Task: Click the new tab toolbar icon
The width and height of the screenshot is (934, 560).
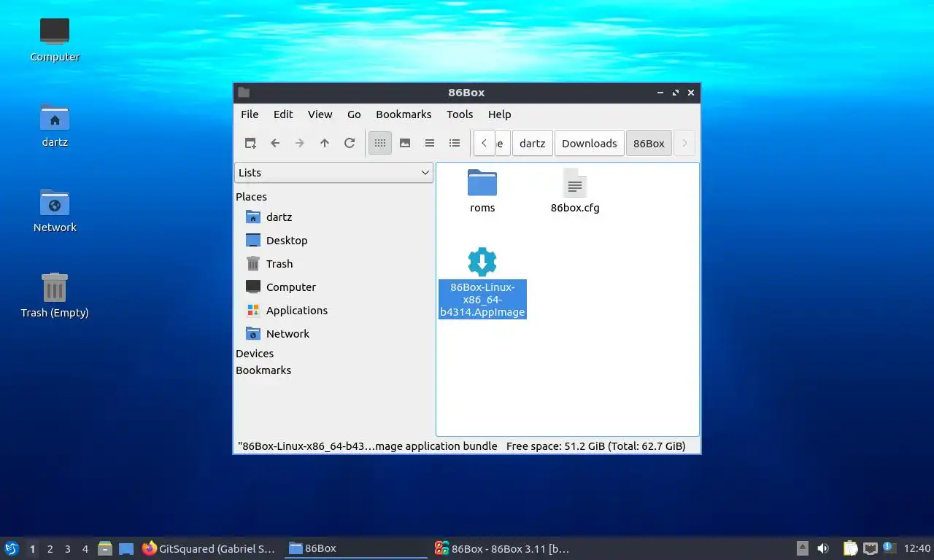Action: pyautogui.click(x=250, y=143)
